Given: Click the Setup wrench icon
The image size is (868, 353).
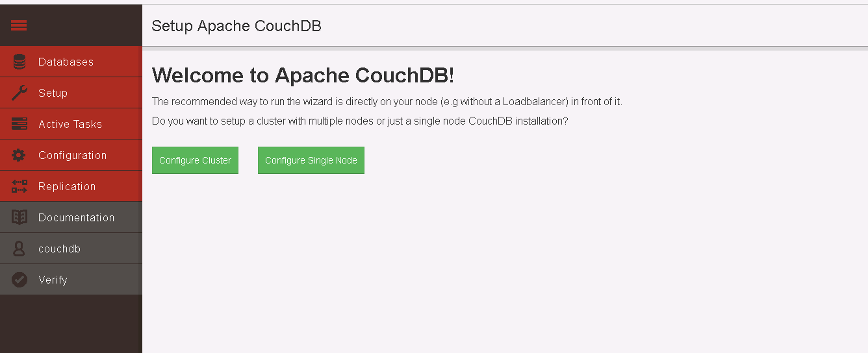Looking at the screenshot, I should pos(19,93).
